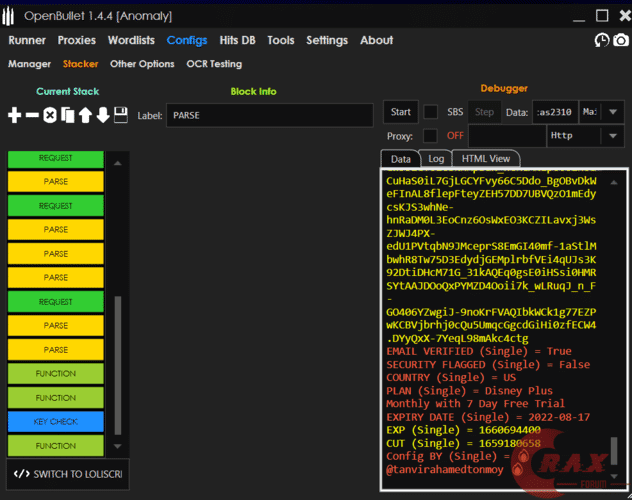Click the clone block icon
Viewport: 632px width, 500px height.
pos(68,115)
